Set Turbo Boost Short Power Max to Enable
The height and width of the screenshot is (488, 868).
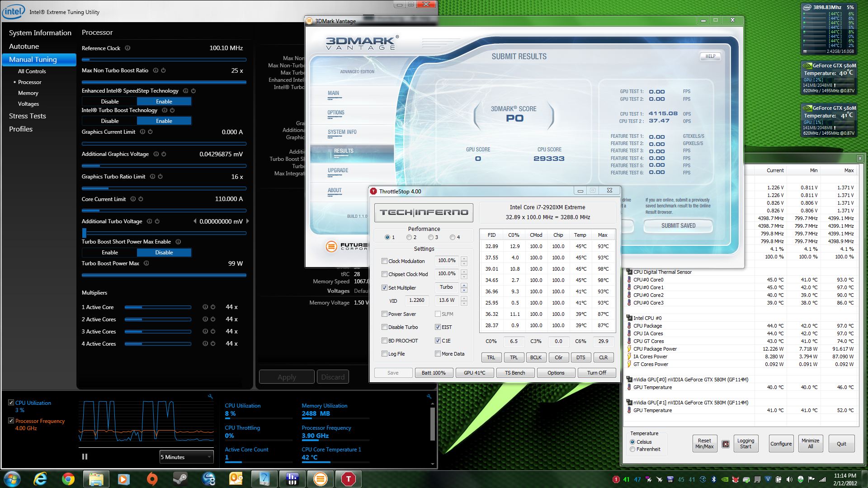coord(110,253)
